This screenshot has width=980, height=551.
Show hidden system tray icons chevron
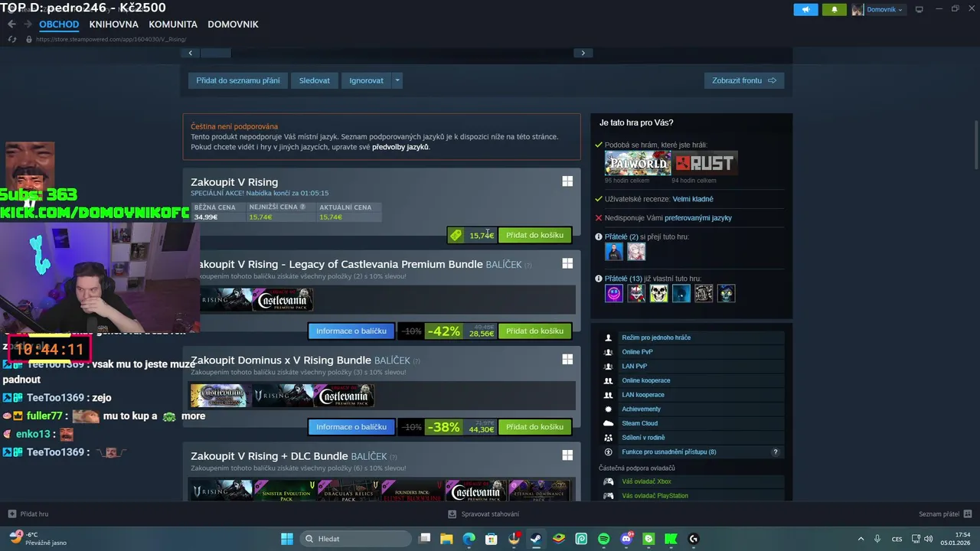tap(861, 539)
